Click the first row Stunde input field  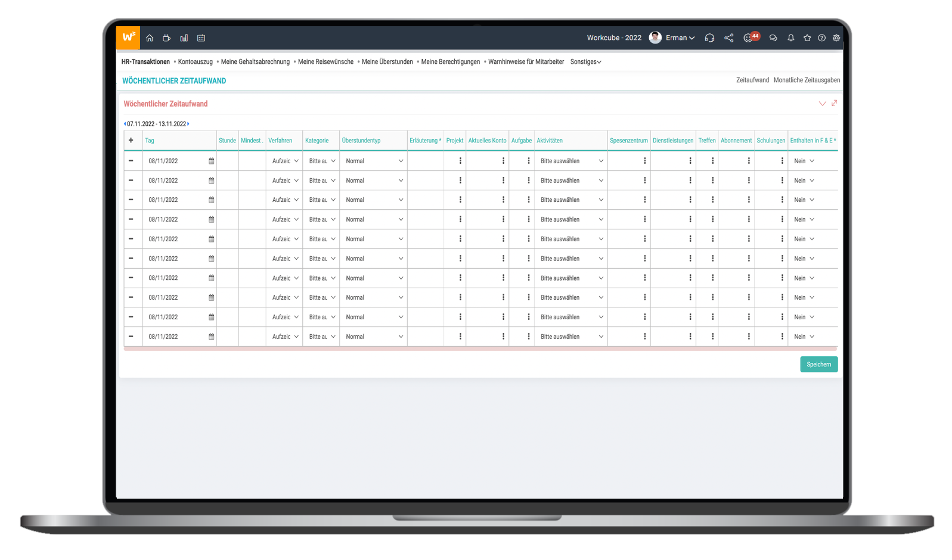pyautogui.click(x=228, y=161)
